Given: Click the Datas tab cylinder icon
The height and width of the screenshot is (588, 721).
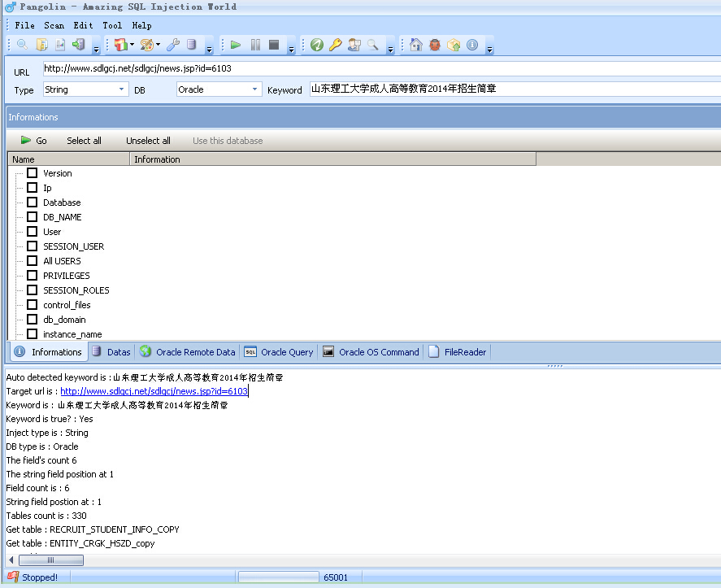Looking at the screenshot, I should tap(96, 351).
